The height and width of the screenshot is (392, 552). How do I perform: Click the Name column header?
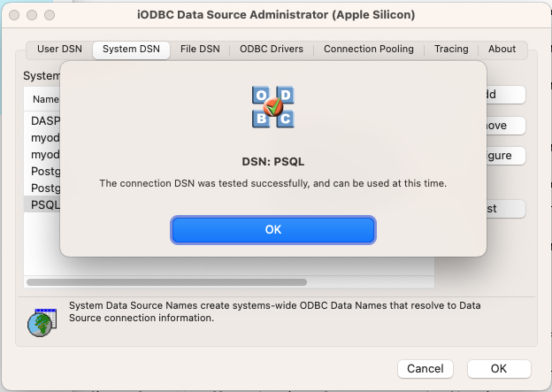pyautogui.click(x=45, y=99)
